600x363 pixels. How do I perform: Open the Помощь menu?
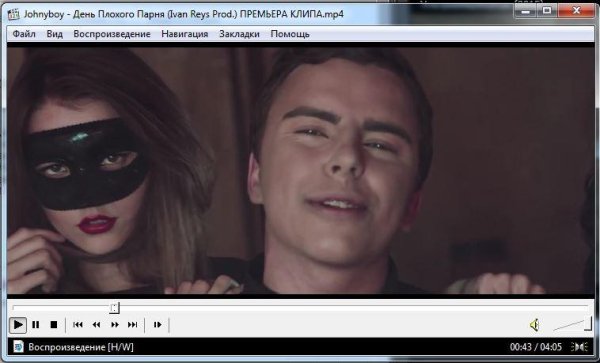click(290, 34)
